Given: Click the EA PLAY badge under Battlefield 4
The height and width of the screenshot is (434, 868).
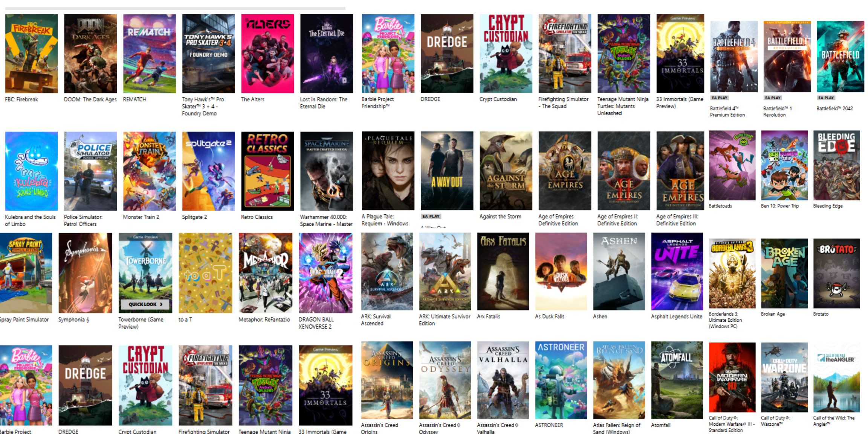Looking at the screenshot, I should pos(720,98).
